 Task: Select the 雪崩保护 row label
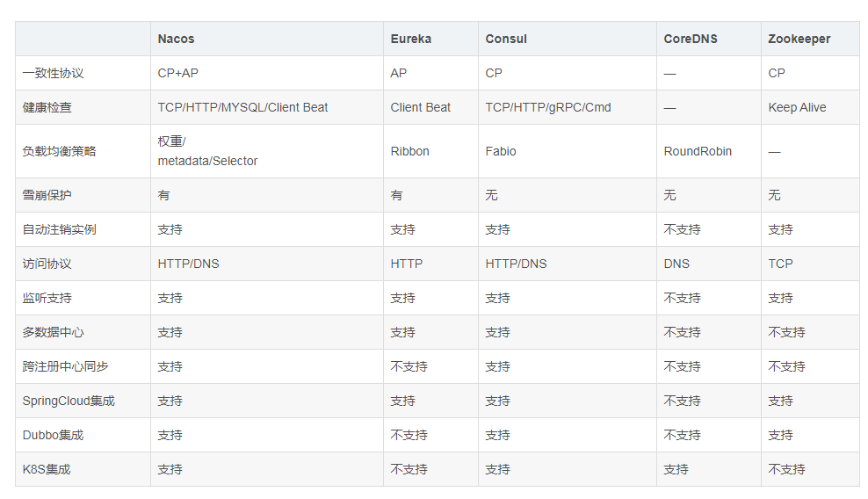(x=47, y=195)
